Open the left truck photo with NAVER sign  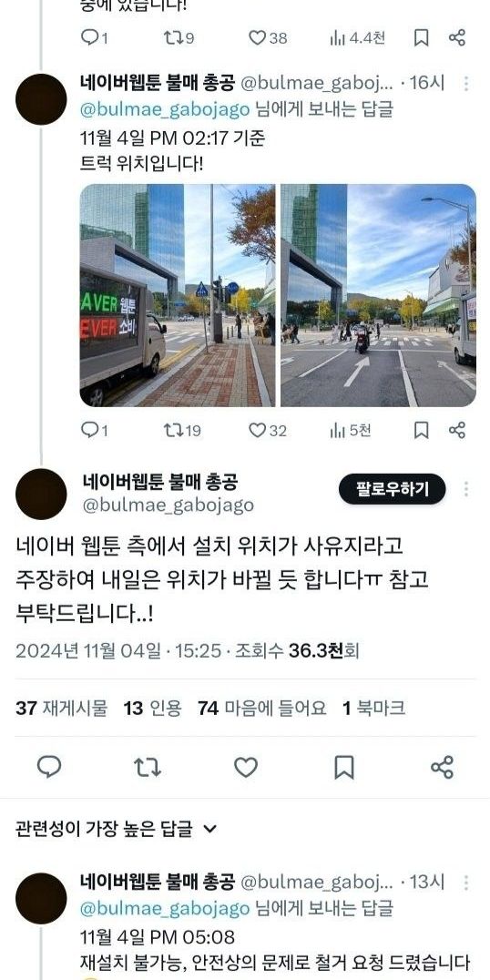point(178,295)
